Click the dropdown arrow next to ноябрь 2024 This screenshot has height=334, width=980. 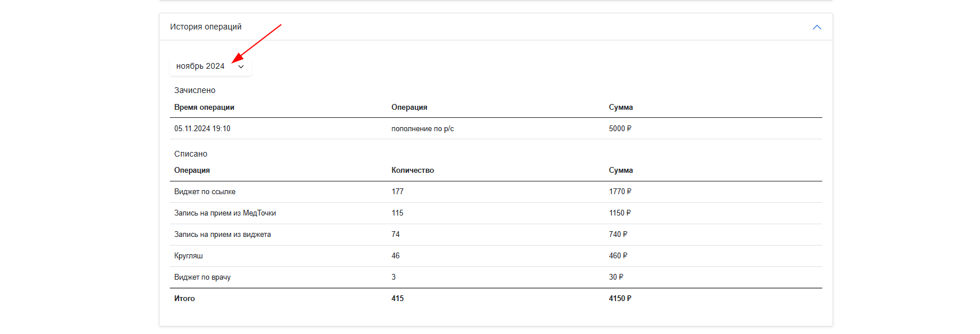tap(241, 66)
